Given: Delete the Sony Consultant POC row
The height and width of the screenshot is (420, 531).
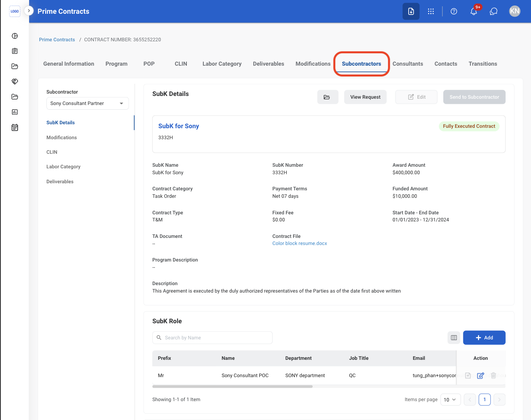Looking at the screenshot, I should tap(493, 376).
